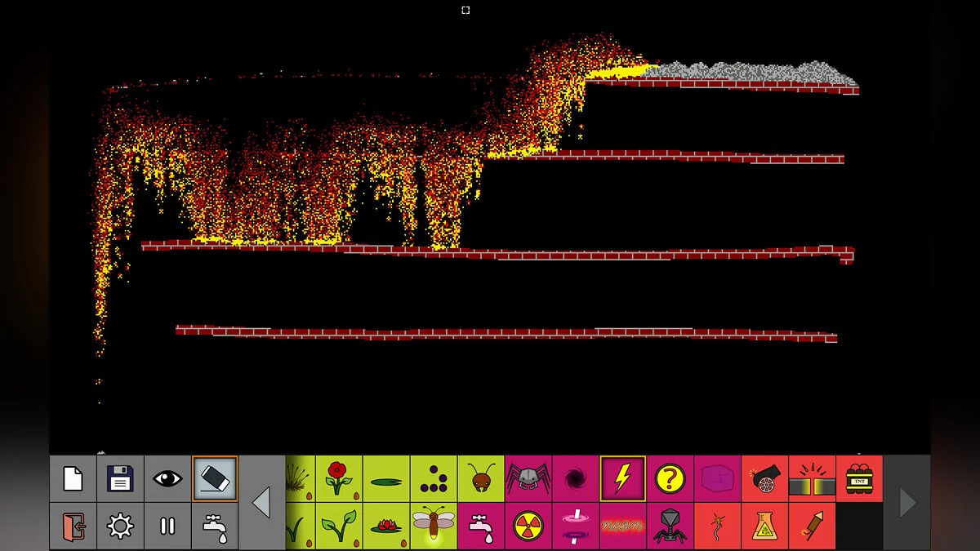Viewport: 980px width, 551px height.
Task: Choose the magnet element
Action: [813, 480]
